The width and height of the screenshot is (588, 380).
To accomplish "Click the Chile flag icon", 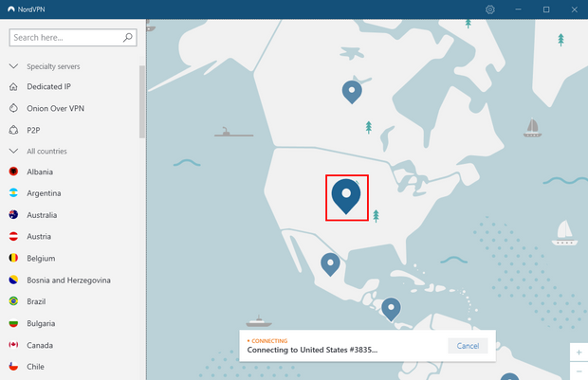I will pyautogui.click(x=13, y=367).
